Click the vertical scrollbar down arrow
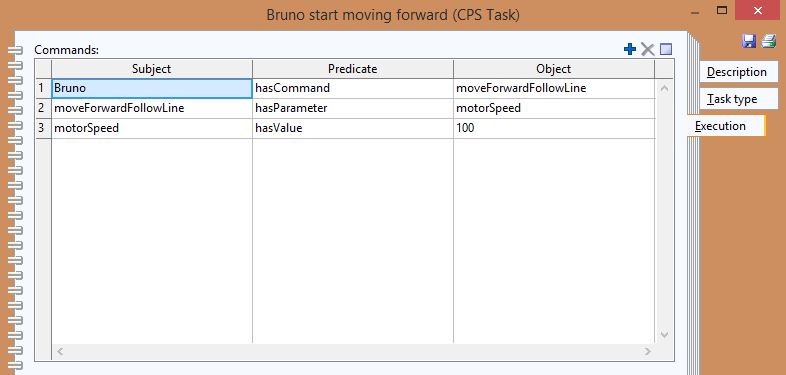 [665, 334]
